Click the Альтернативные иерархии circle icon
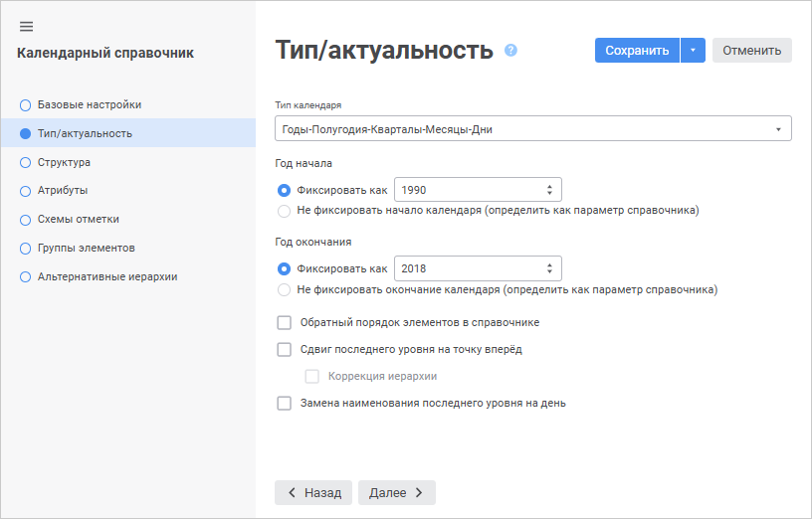 pyautogui.click(x=26, y=277)
